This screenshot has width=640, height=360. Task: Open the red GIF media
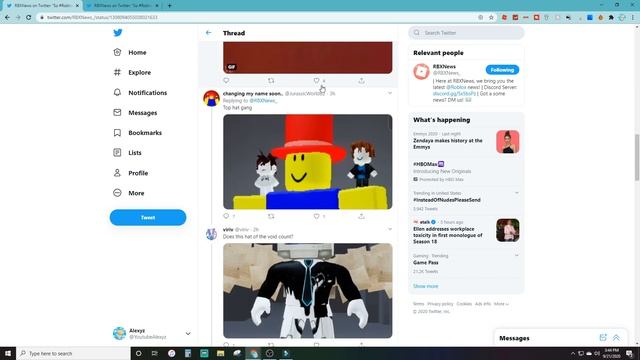click(308, 58)
